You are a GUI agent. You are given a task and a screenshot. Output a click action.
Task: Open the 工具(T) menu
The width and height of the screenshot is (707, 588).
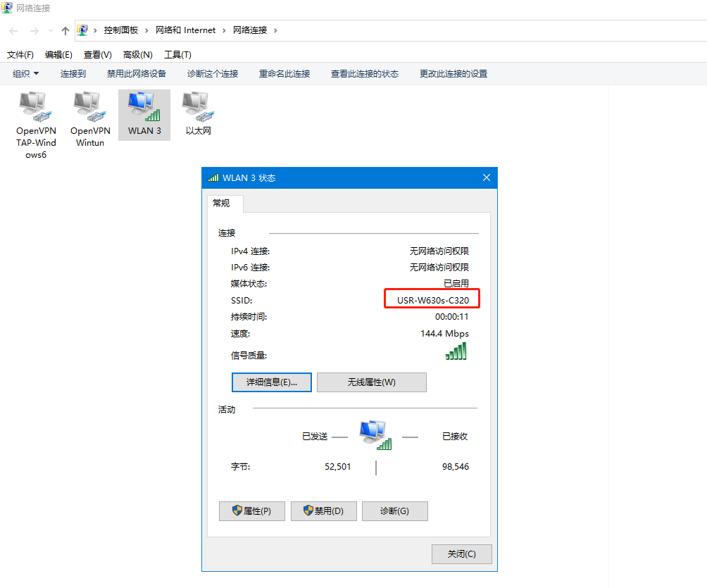[x=177, y=55]
